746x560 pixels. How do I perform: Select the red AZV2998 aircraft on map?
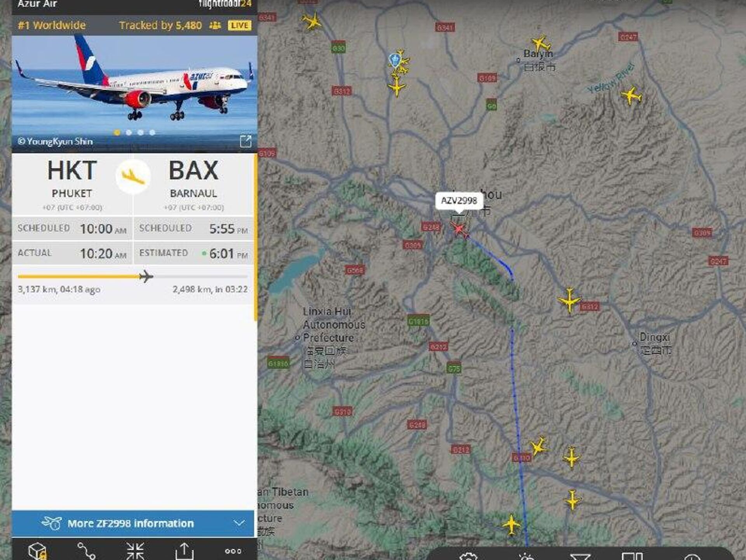459,229
